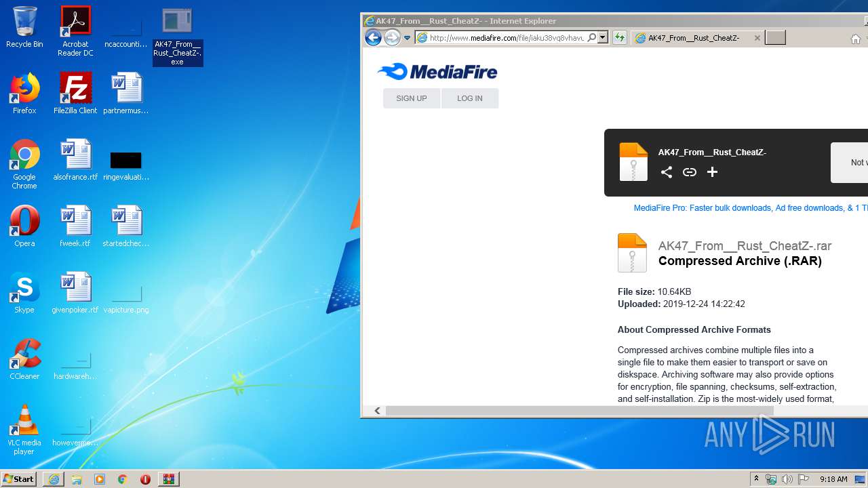Refresh the page with the green arrows
The height and width of the screenshot is (488, 868).
point(619,38)
